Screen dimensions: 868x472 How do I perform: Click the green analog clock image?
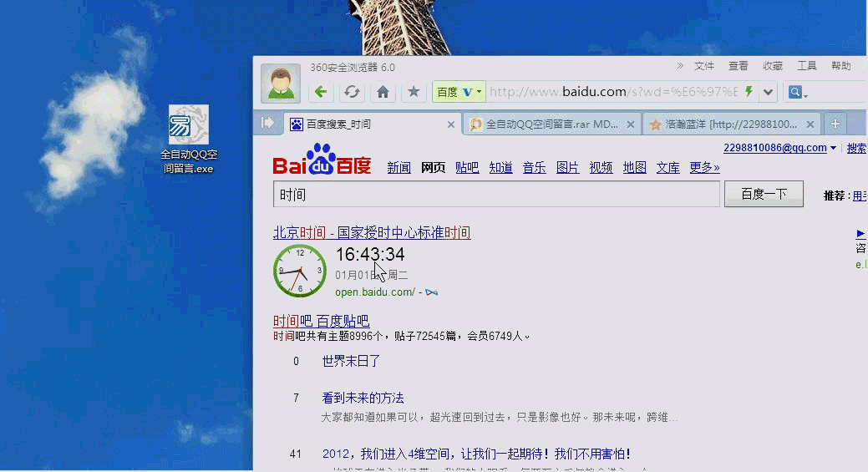point(299,271)
